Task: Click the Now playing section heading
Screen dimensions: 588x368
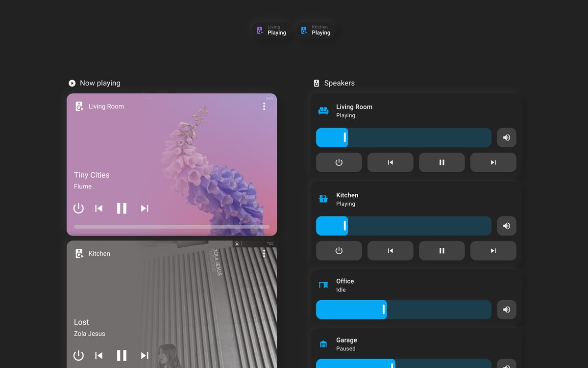Action: click(100, 83)
